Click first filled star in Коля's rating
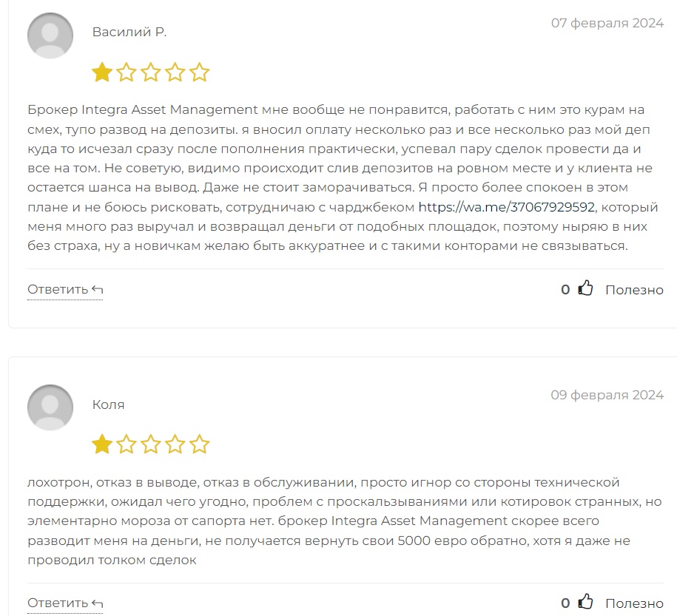 pos(102,444)
